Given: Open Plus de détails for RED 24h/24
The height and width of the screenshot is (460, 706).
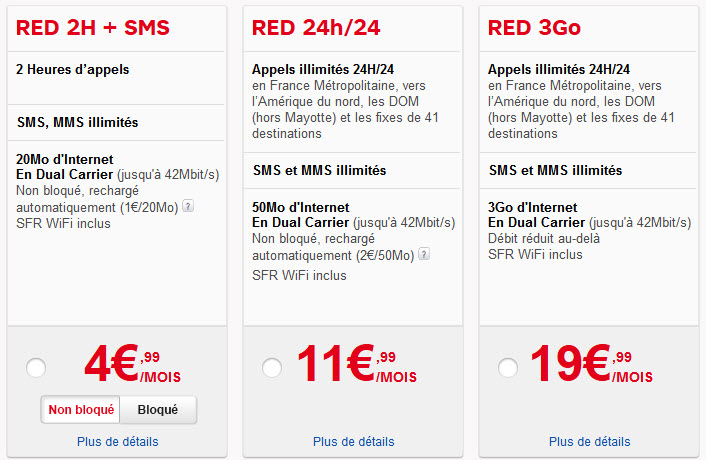Looking at the screenshot, I should click(353, 442).
